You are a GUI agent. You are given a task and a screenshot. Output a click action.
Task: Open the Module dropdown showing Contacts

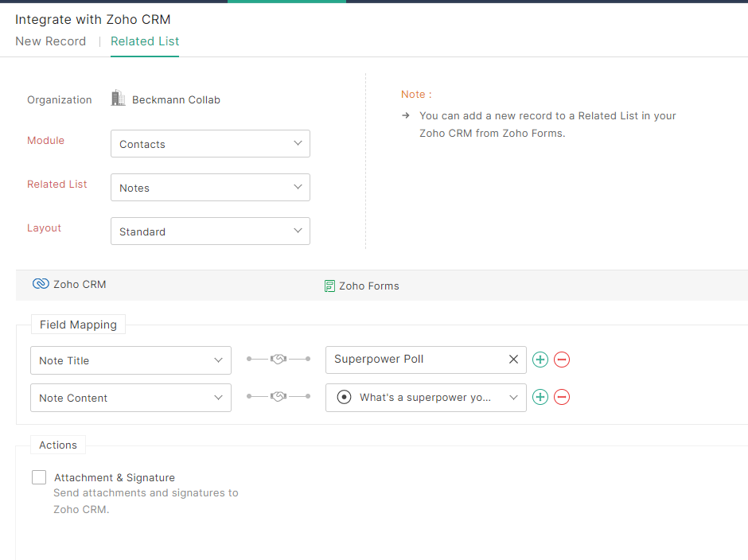[210, 143]
